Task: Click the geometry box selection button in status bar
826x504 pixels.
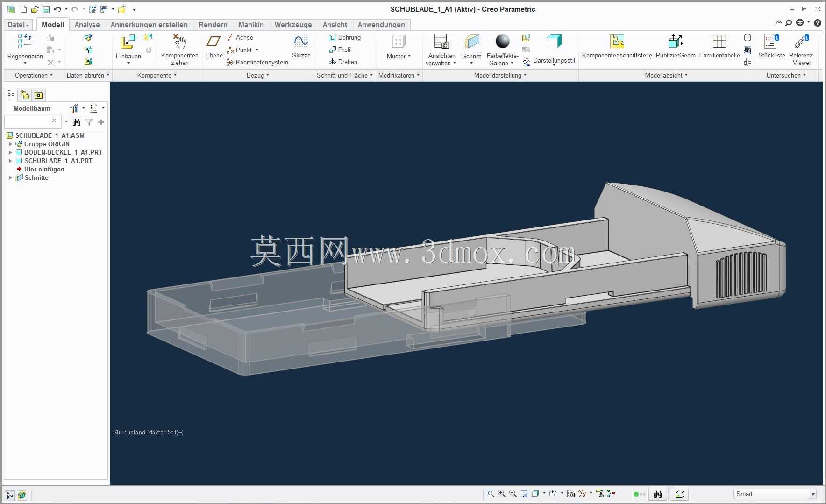Action: tap(680, 494)
